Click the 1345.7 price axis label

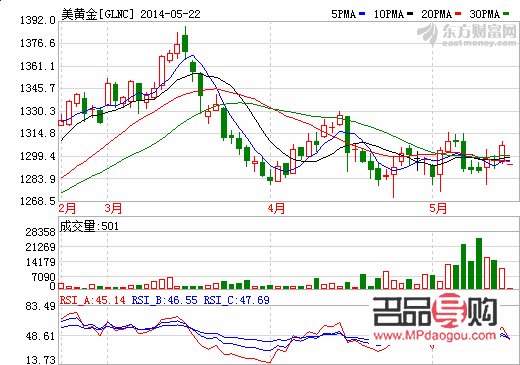(x=38, y=89)
